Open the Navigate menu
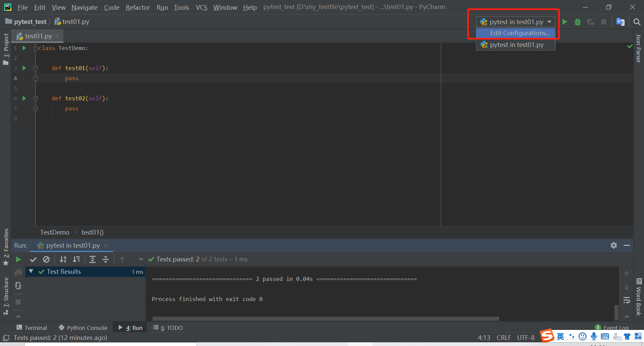Viewport: 644px width, 346px height. click(85, 7)
